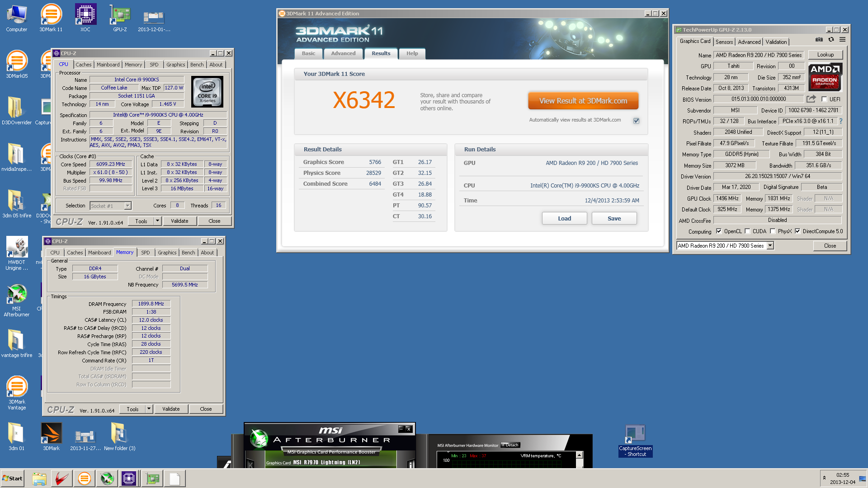Open the HWBOT Unigine desktop icon
868x488 pixels.
[17, 253]
